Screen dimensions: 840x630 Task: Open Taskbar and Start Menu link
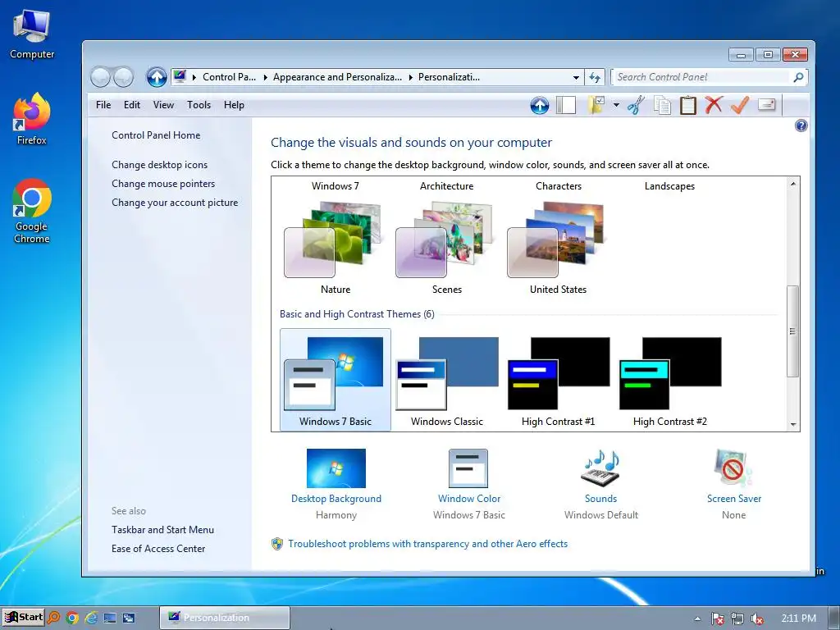pos(163,530)
